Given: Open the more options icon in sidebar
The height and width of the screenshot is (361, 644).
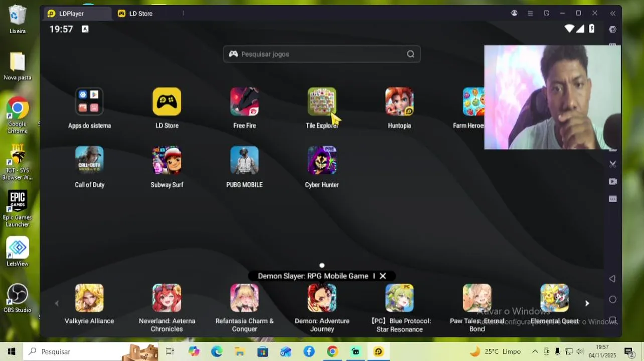Looking at the screenshot, I should (613, 199).
